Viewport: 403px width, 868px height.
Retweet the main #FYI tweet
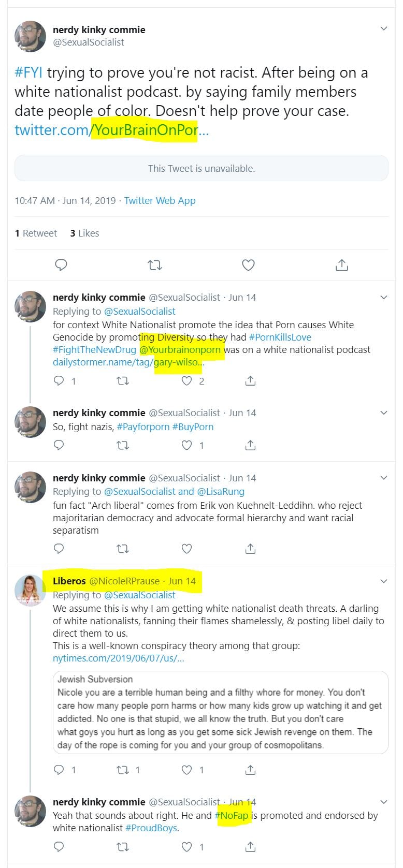[x=154, y=265]
